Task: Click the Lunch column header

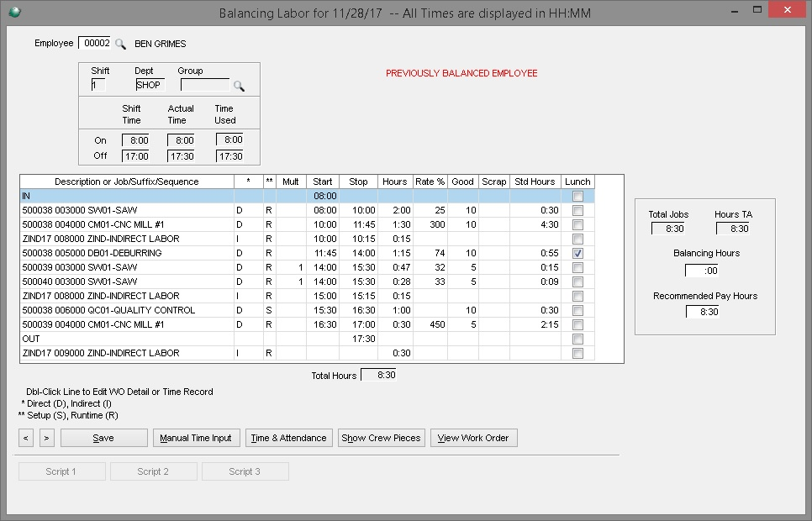Action: click(578, 182)
